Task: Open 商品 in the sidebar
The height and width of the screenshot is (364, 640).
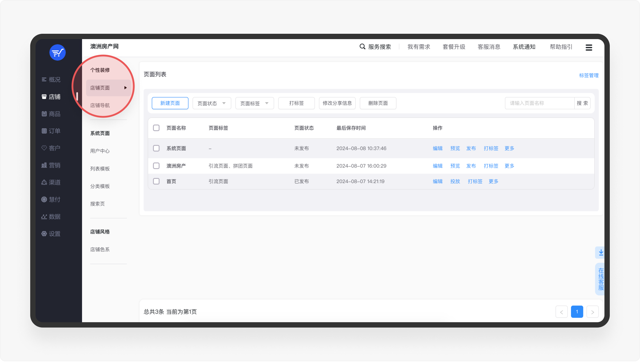Action: click(51, 114)
